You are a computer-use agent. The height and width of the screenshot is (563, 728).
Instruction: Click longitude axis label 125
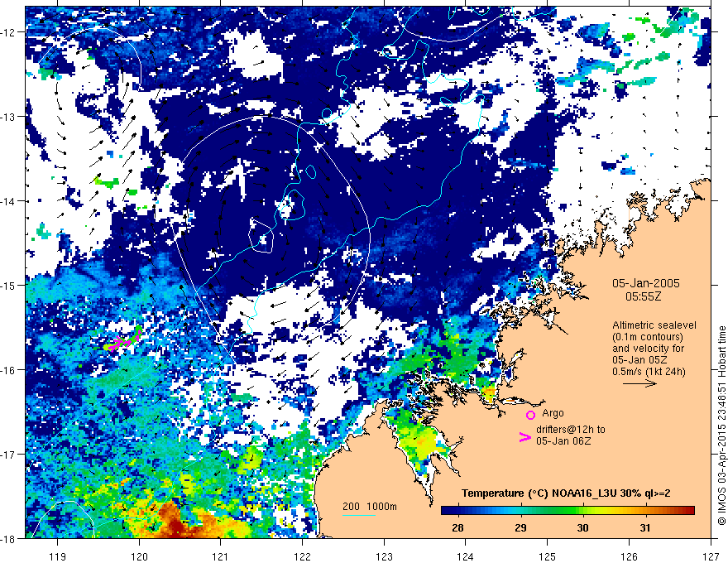coord(547,556)
